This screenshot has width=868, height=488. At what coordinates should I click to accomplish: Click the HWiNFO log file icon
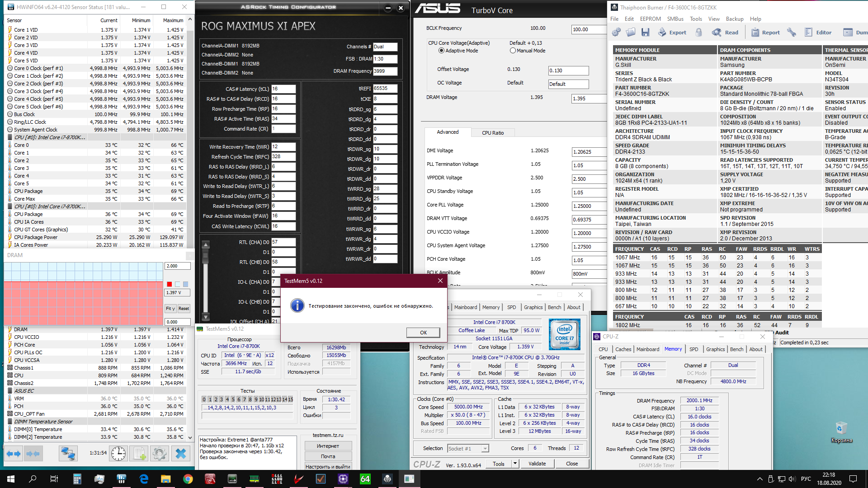point(139,453)
